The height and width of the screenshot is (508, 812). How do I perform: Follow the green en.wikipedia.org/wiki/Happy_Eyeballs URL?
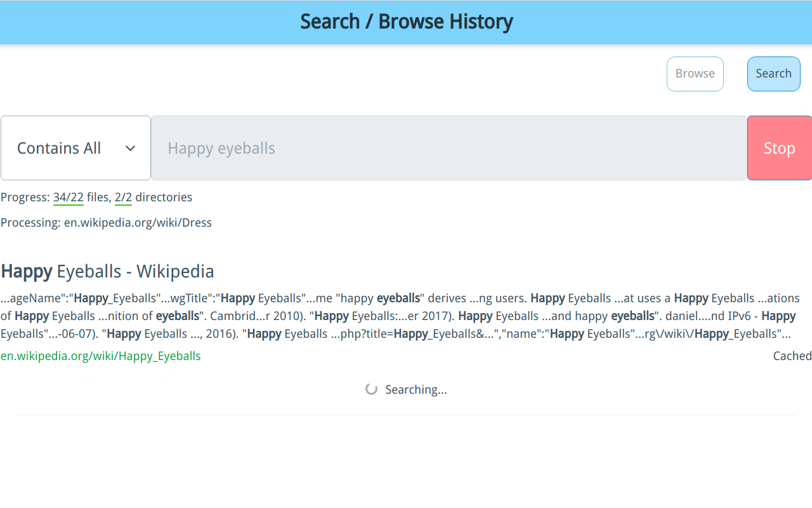[x=101, y=356]
